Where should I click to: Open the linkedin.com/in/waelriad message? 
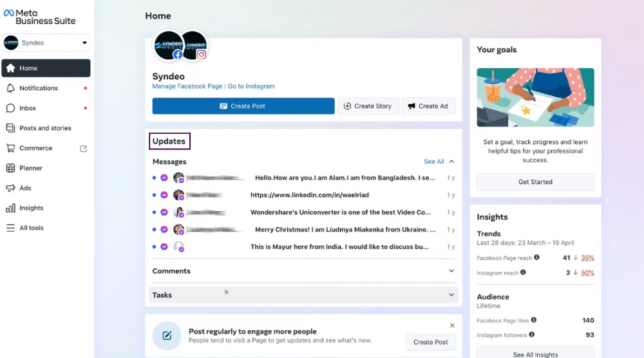(x=303, y=195)
